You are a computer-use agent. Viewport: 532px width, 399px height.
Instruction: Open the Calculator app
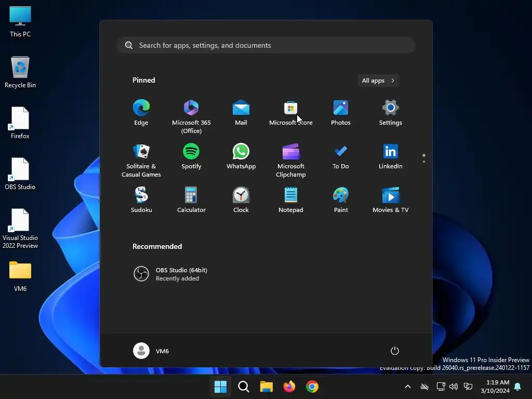tap(191, 200)
